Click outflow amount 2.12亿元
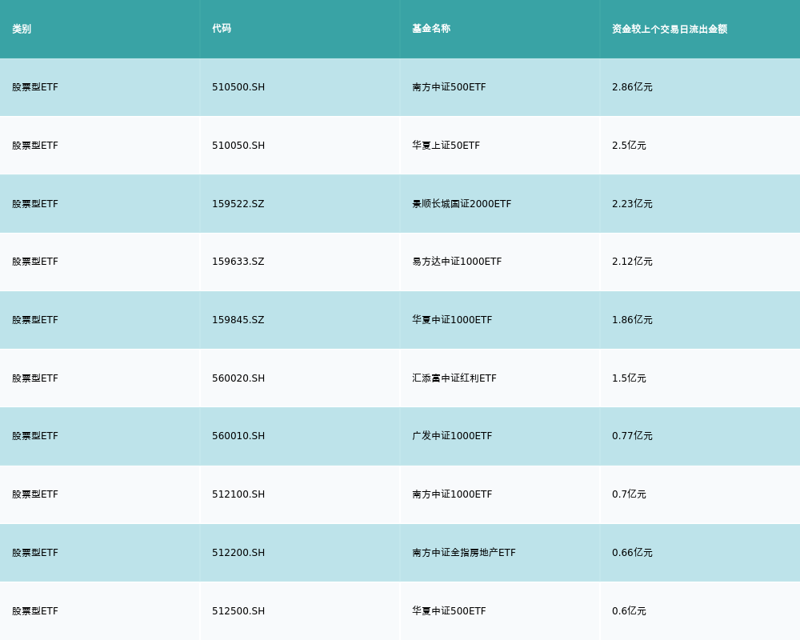 pos(632,261)
